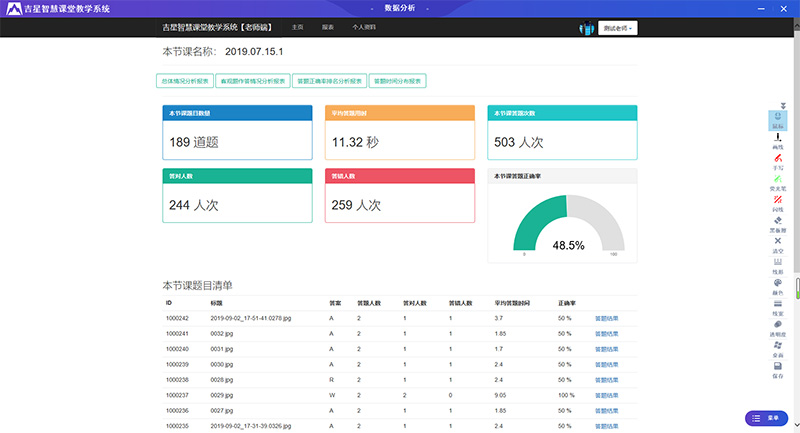
Task: Select the 手写 handwriting pen tool
Action: 777,161
